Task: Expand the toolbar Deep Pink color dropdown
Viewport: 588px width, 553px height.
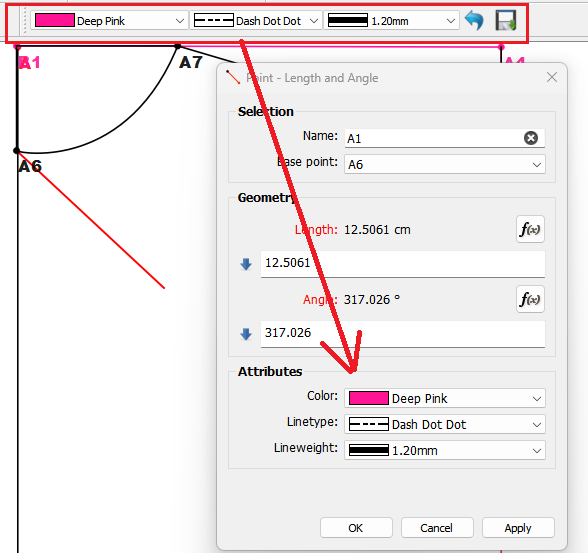Action: point(109,21)
